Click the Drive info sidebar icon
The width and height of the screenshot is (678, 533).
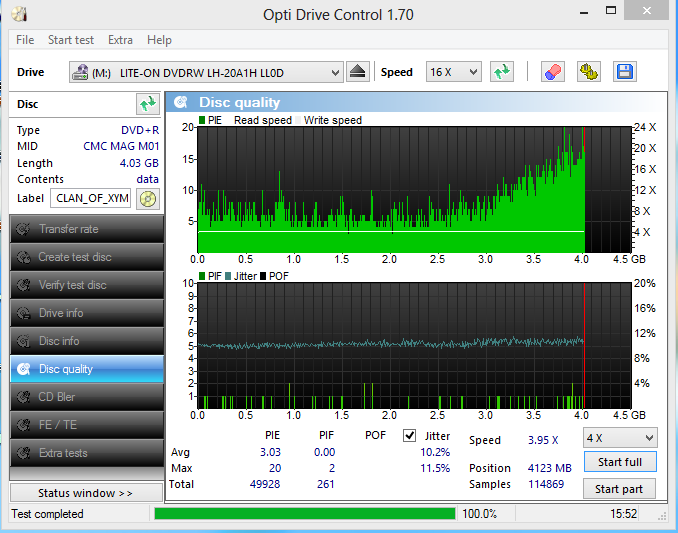[x=23, y=313]
